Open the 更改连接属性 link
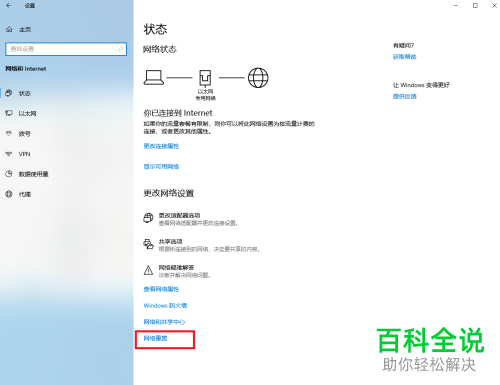This screenshot has height=385, width=500. pyautogui.click(x=161, y=146)
